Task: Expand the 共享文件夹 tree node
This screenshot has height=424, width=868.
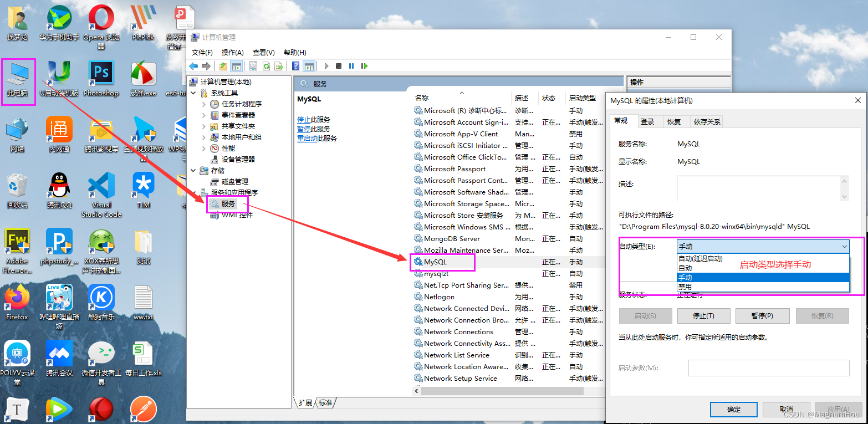Action: (x=204, y=126)
